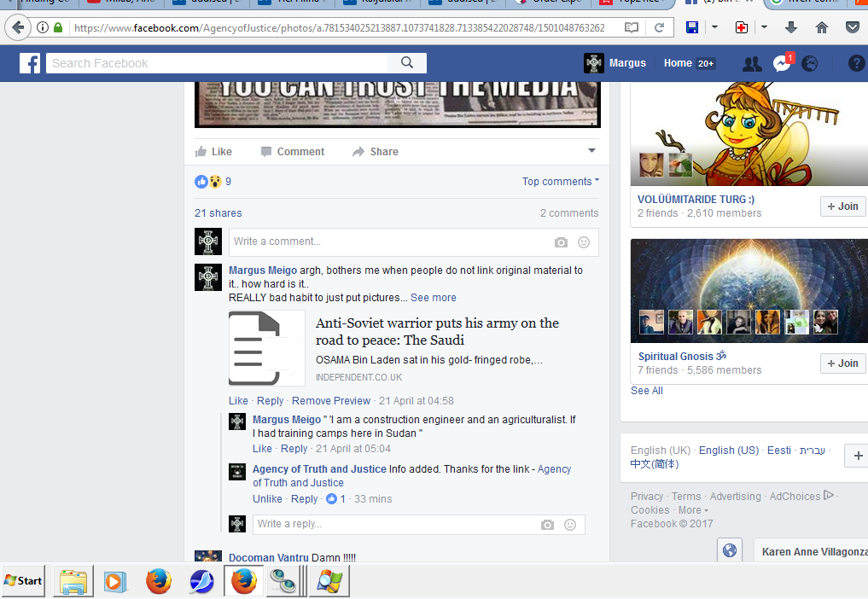The width and height of the screenshot is (868, 599).
Task: Open Karen Anne Villagonza chat tab
Action: (x=811, y=552)
